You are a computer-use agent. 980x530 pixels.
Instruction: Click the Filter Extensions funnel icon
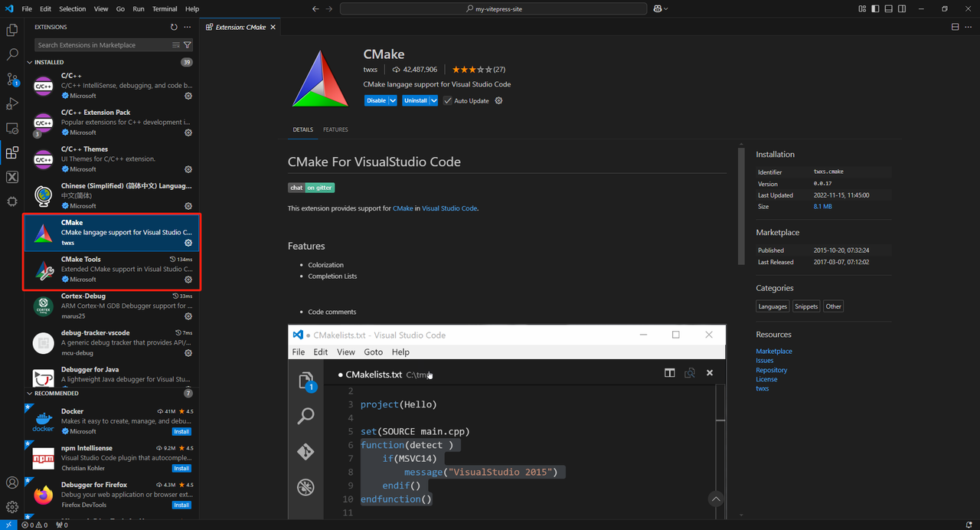point(187,45)
